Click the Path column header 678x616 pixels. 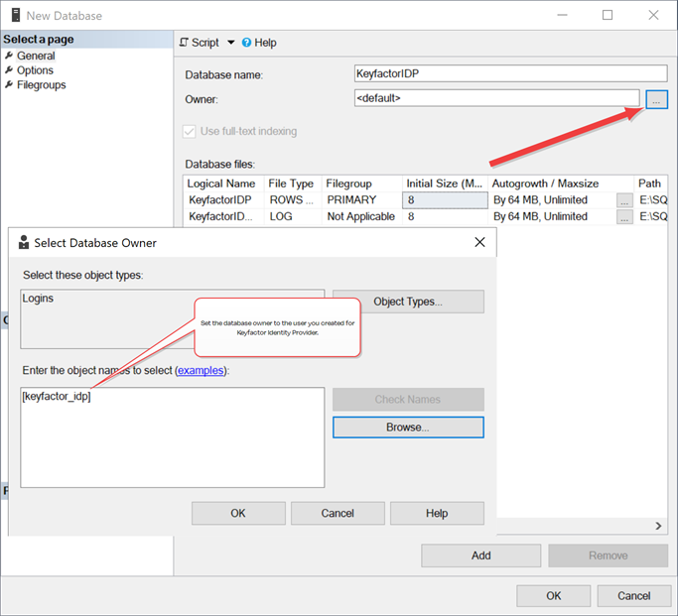pyautogui.click(x=651, y=184)
